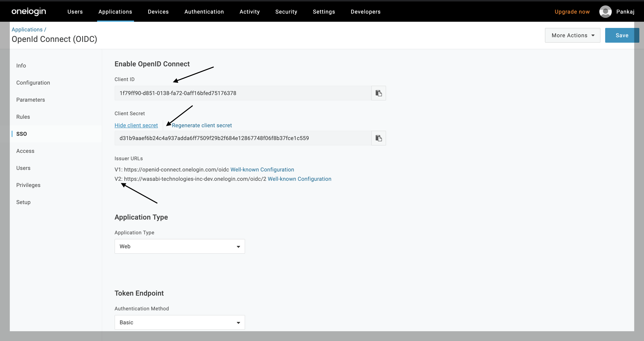This screenshot has width=644, height=341.
Task: Click the V2 wasabi-technologies issuer URL text
Action: [195, 179]
